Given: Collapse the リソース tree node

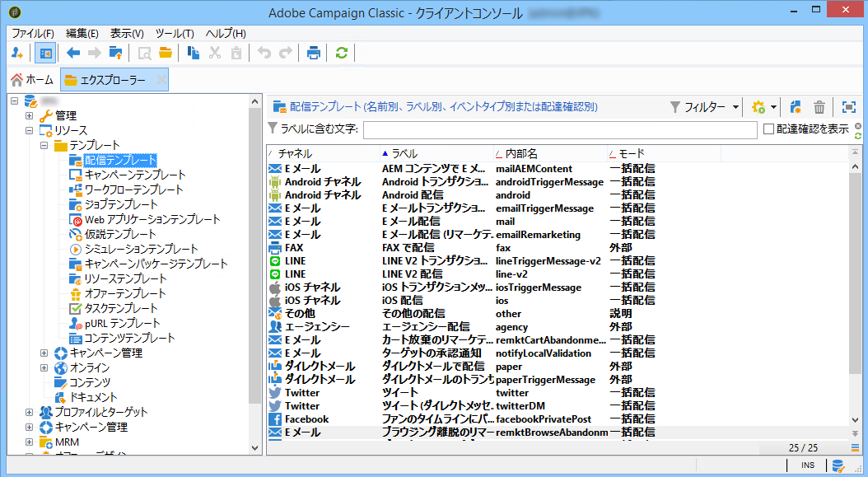Looking at the screenshot, I should click(30, 131).
